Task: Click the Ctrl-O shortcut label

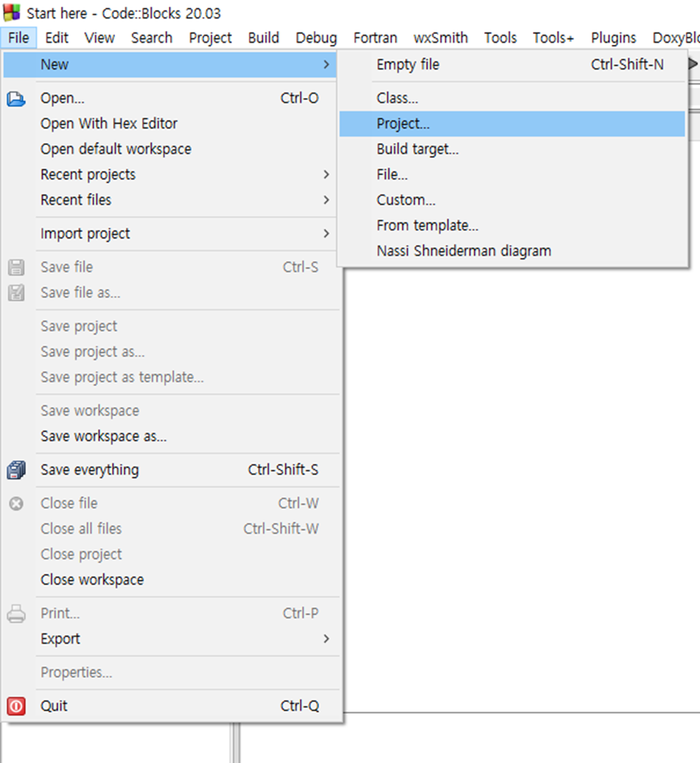Action: [x=299, y=98]
